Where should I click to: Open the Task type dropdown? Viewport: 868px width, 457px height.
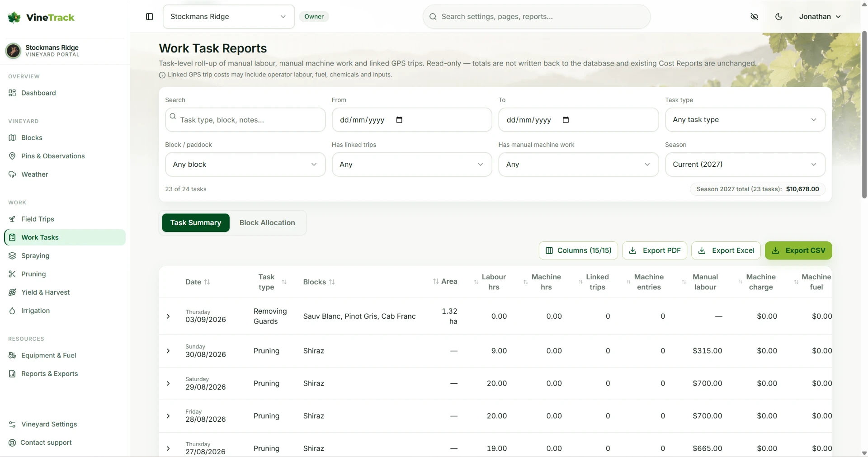[745, 120]
